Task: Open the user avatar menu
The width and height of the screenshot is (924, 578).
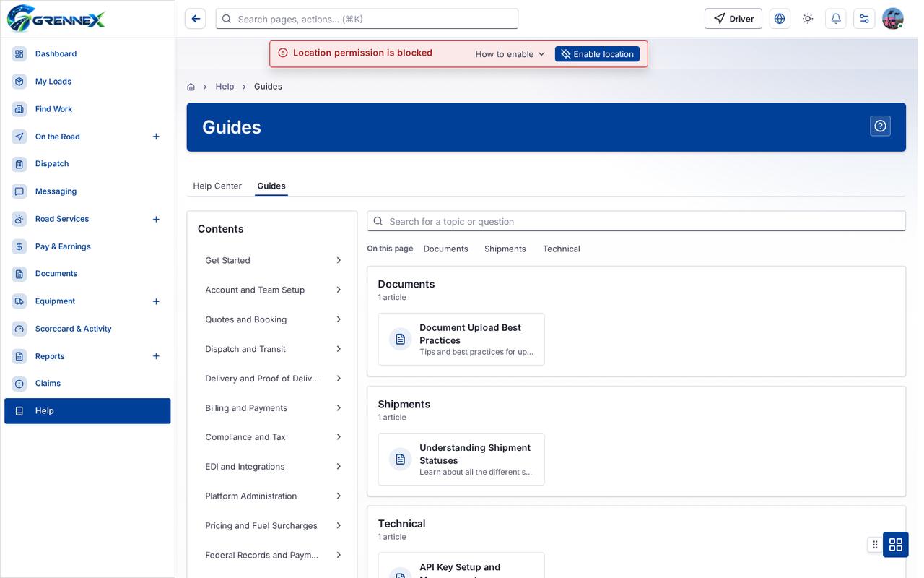Action: tap(893, 19)
